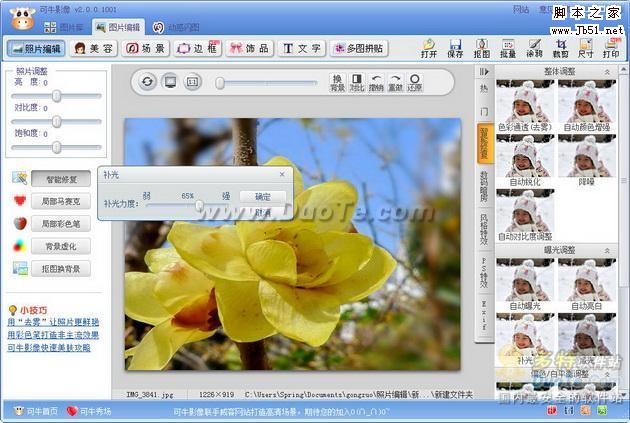
Task: Collapse the 整体调整 section
Action: 607,72
